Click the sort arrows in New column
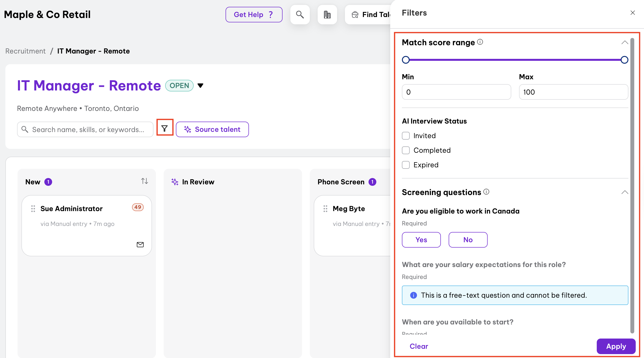 (x=144, y=181)
